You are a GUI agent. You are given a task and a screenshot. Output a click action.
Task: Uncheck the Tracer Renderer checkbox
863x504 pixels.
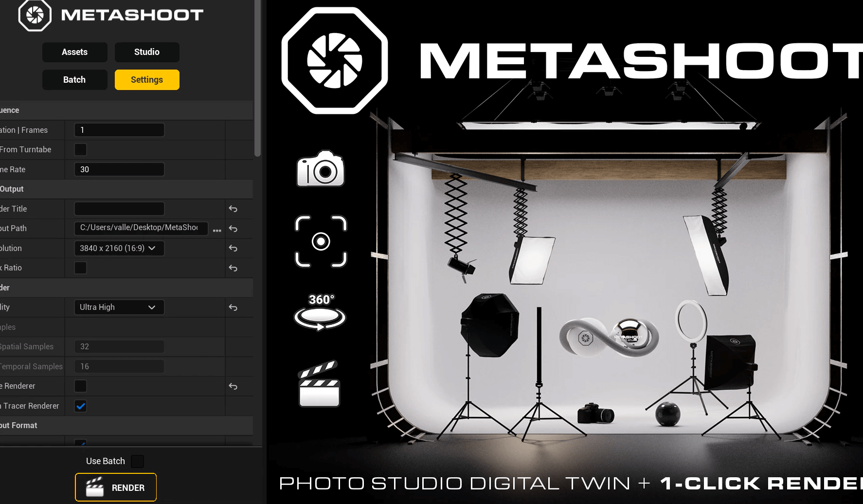81,406
